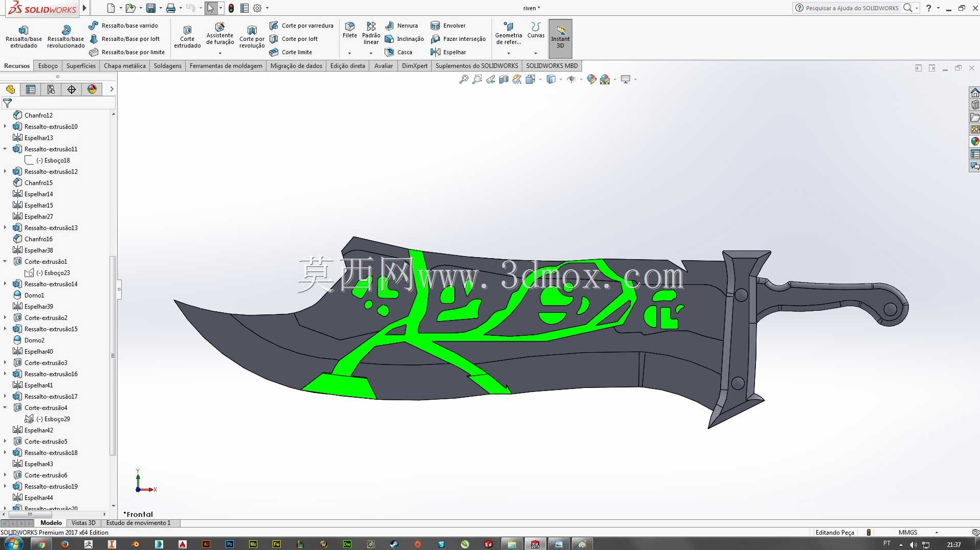Image resolution: width=980 pixels, height=550 pixels.
Task: Click the feature tree filter icon
Action: click(7, 103)
